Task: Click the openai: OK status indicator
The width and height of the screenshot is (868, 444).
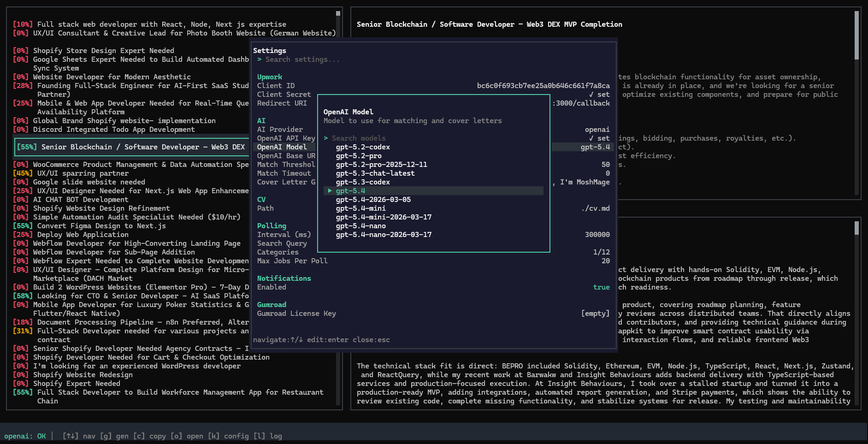Action: tap(25, 436)
